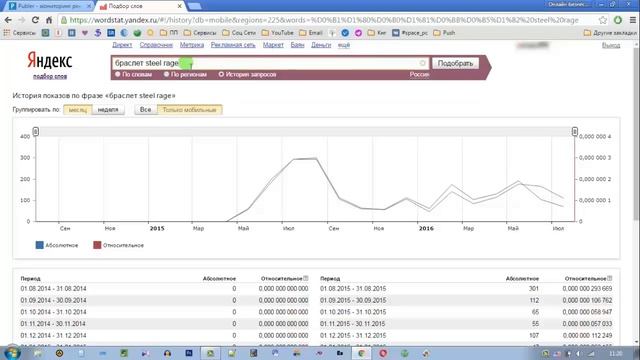
Task: Open the dollar sign bookmark icon
Action: point(98,33)
